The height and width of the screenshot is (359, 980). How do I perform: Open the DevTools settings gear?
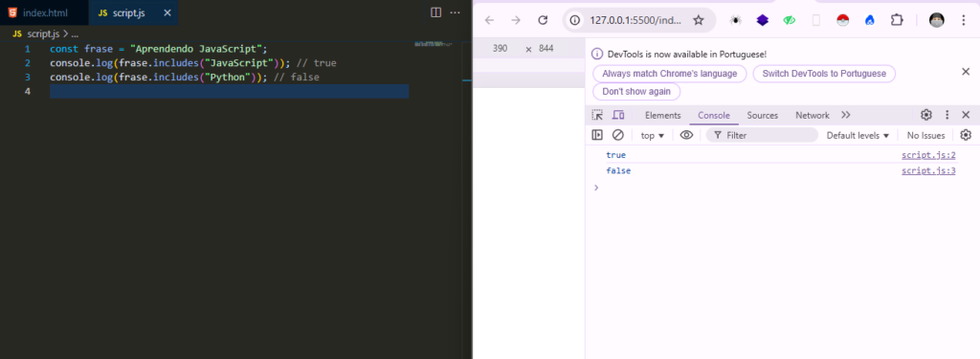[x=926, y=115]
